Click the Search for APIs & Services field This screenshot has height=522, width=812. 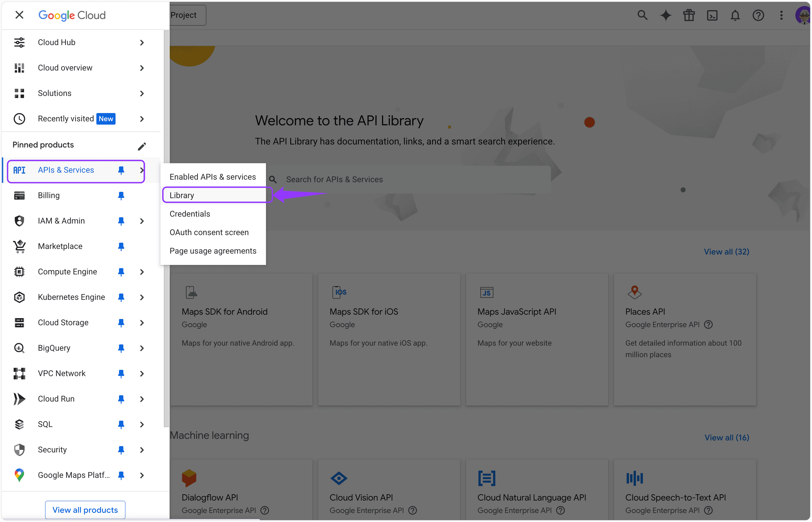tap(390, 179)
